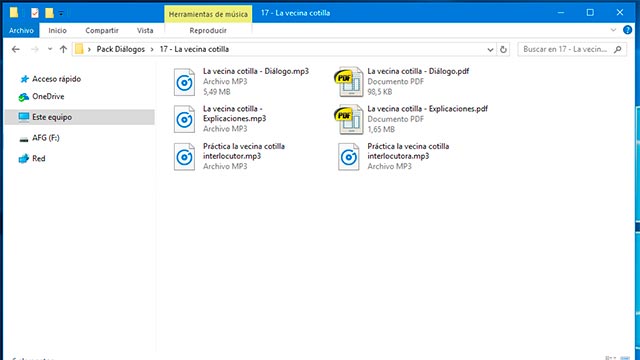Click the 98,5 KB size text
This screenshot has width=640, height=360.
point(380,92)
